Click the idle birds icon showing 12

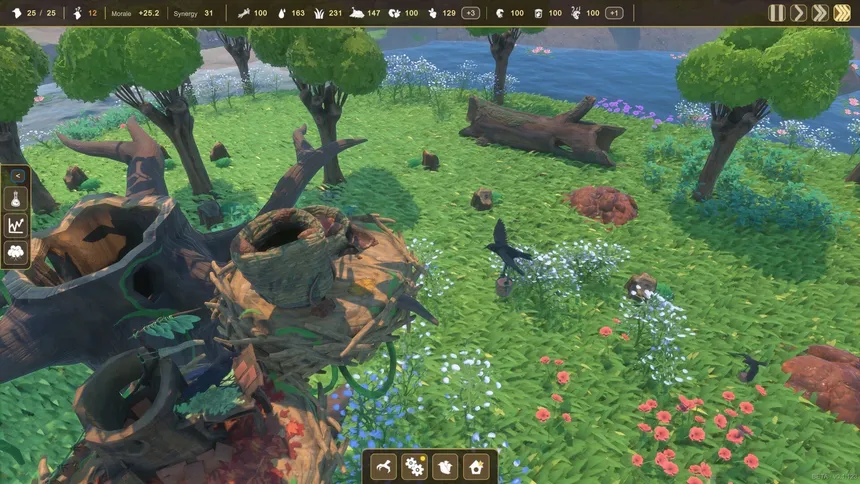(77, 13)
